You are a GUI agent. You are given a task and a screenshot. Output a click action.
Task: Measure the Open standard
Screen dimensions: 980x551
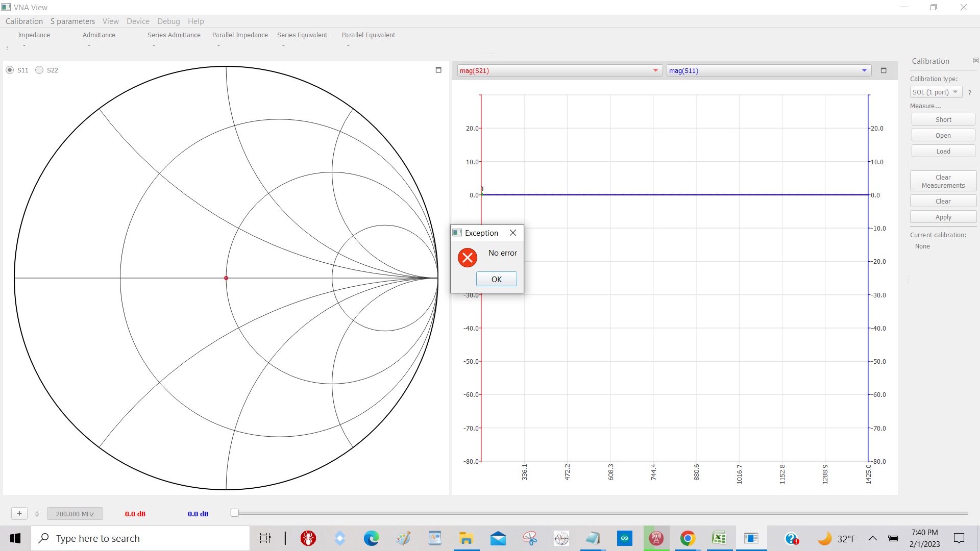coord(943,135)
